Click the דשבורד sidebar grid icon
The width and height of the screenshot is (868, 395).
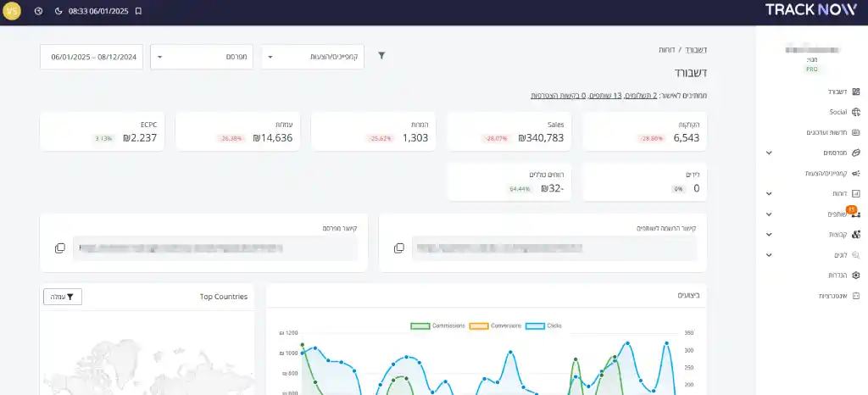(x=856, y=92)
